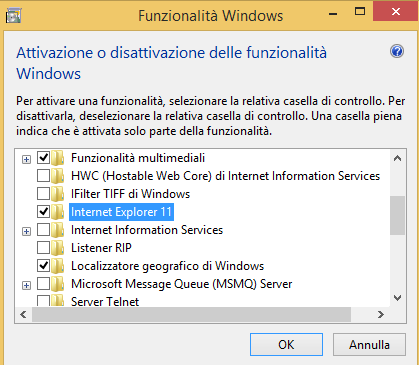Uncheck the Internet Explorer 11 checkbox
Image resolution: width=419 pixels, height=365 pixels.
pos(43,211)
